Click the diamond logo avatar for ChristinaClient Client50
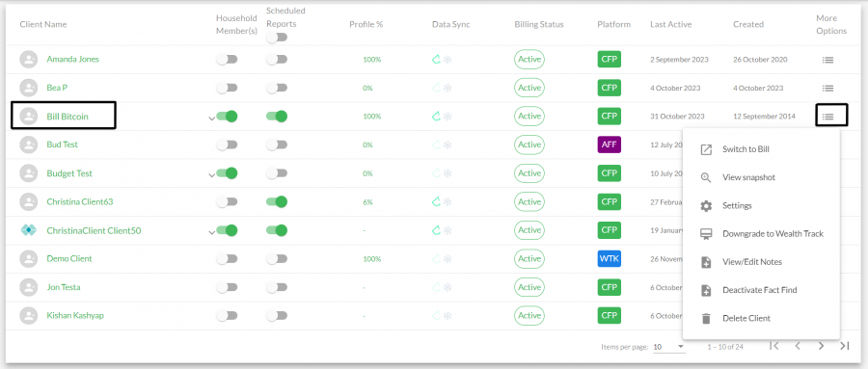 coord(29,230)
